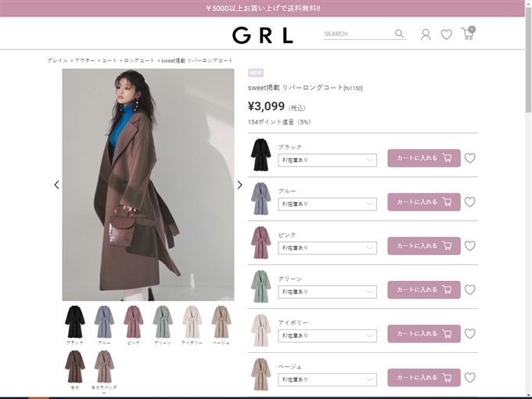Add the ブルー coat to cart
Screen dimensions: 532x399
424,202
